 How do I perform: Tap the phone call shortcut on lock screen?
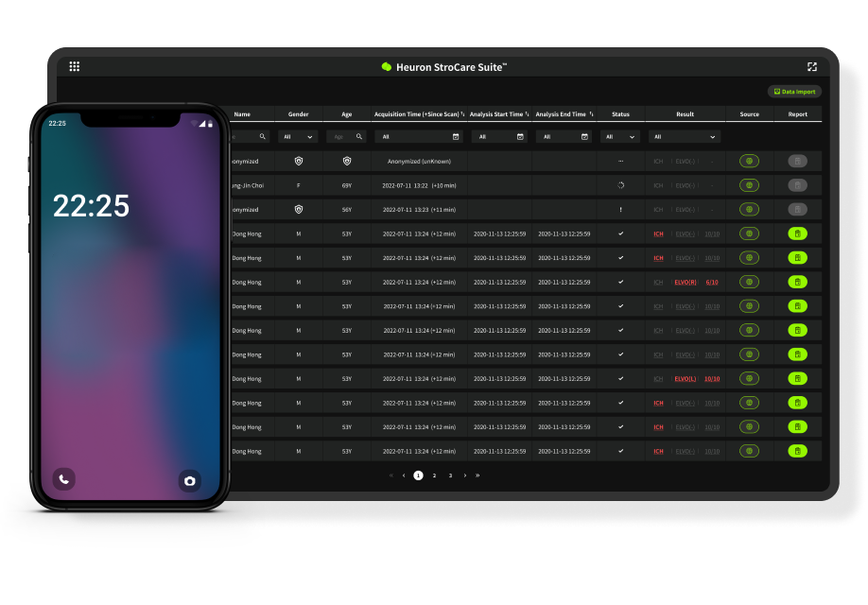pyautogui.click(x=63, y=479)
